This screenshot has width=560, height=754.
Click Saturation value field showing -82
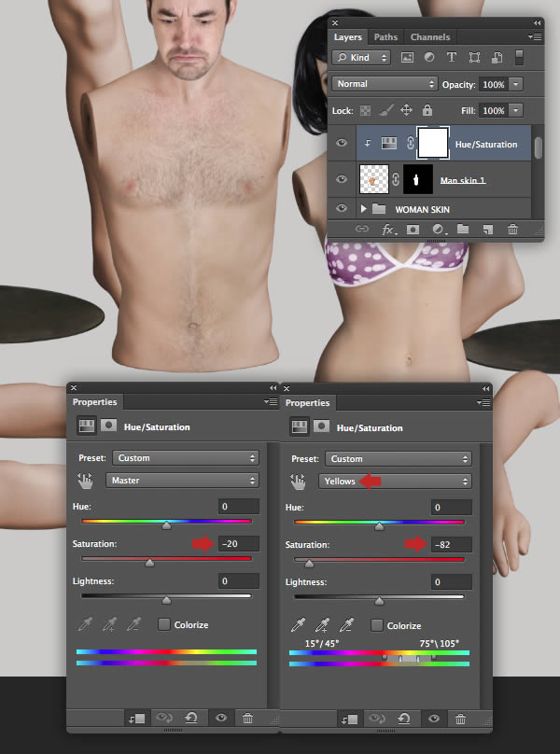pos(452,544)
